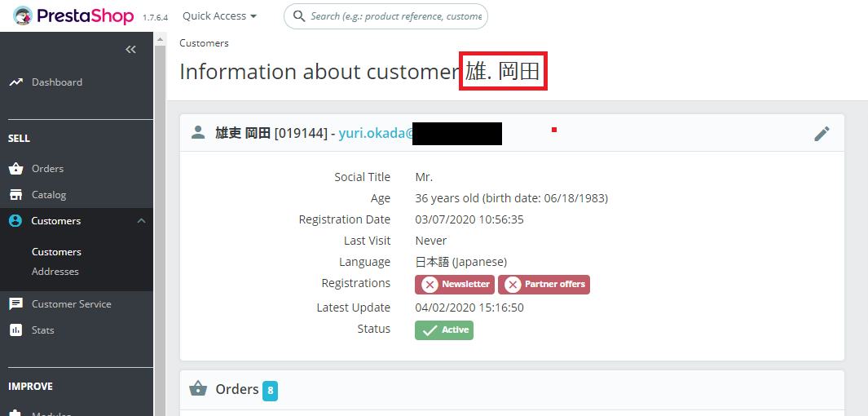This screenshot has height=416, width=868.
Task: Collapse the Customers submenu chevron
Action: pos(141,220)
